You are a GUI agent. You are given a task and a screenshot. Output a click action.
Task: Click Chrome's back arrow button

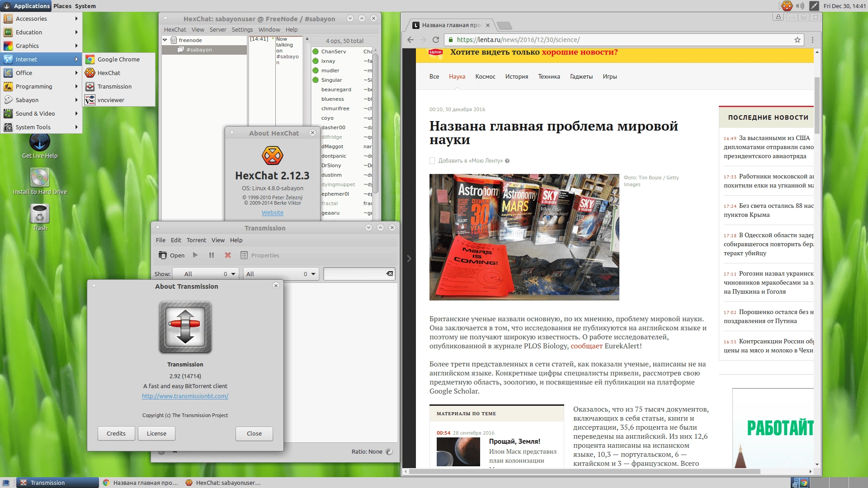point(410,40)
